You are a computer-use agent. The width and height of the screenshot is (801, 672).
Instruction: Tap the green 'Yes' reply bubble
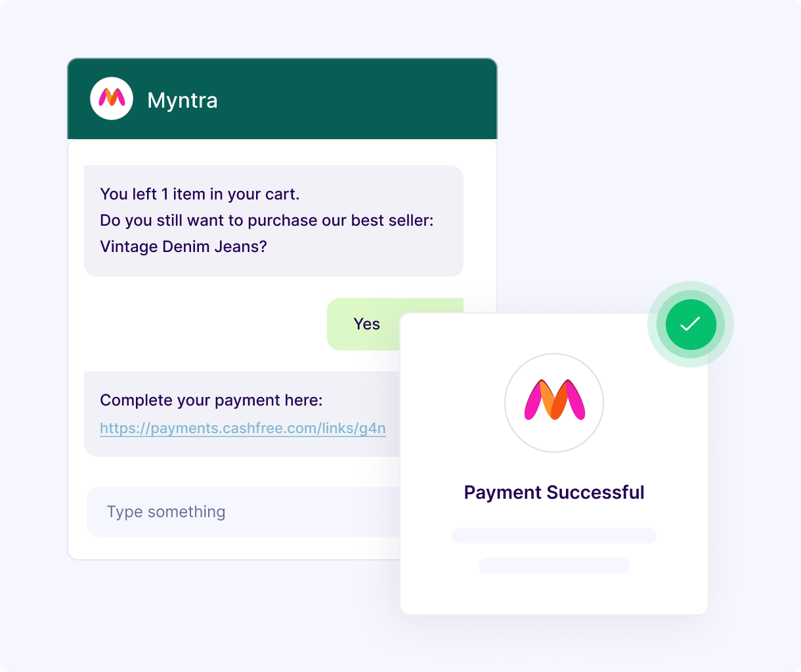365,324
